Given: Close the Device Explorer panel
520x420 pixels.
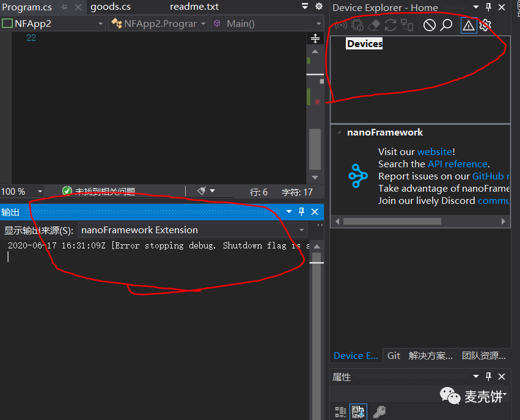Looking at the screenshot, I should [502, 7].
